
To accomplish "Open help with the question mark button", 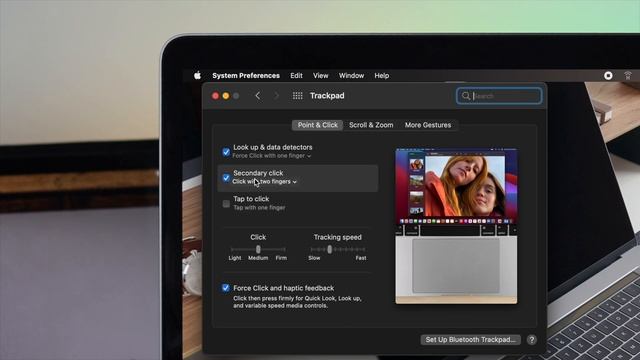I will tap(531, 340).
